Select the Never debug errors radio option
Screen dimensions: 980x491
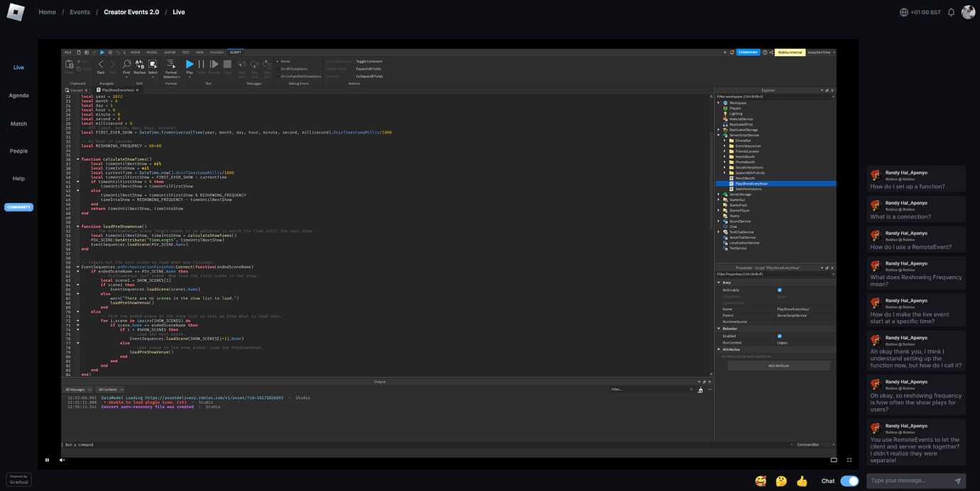[277, 62]
